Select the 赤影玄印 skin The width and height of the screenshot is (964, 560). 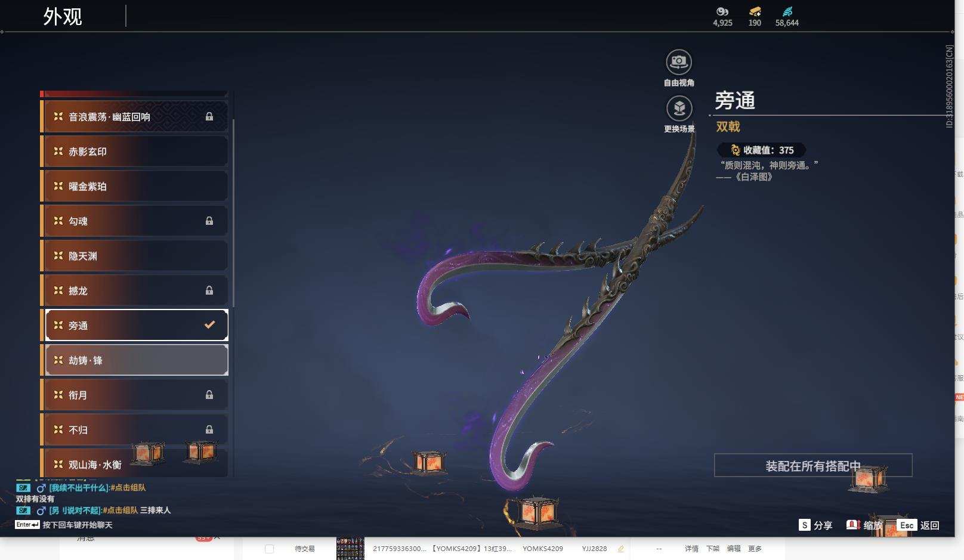tap(134, 151)
